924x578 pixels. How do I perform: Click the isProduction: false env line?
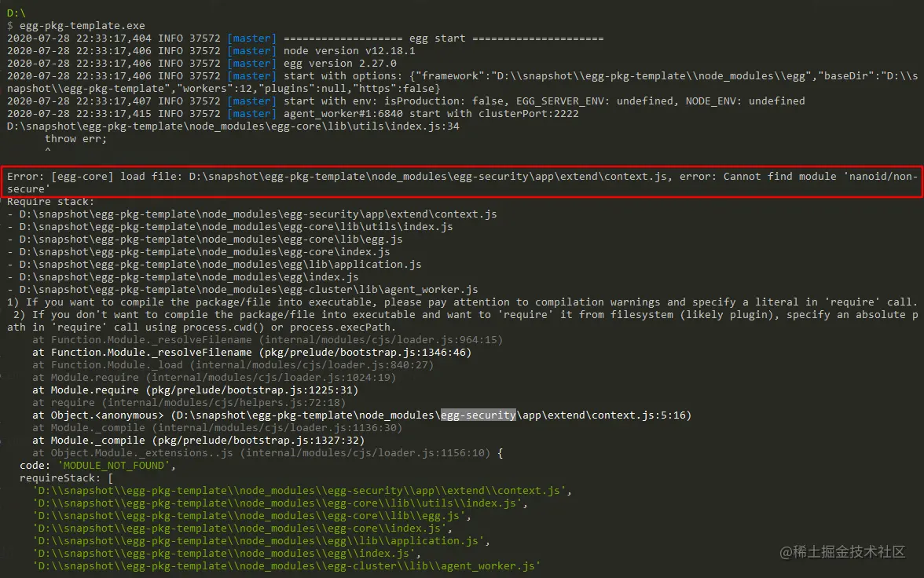[x=406, y=101]
